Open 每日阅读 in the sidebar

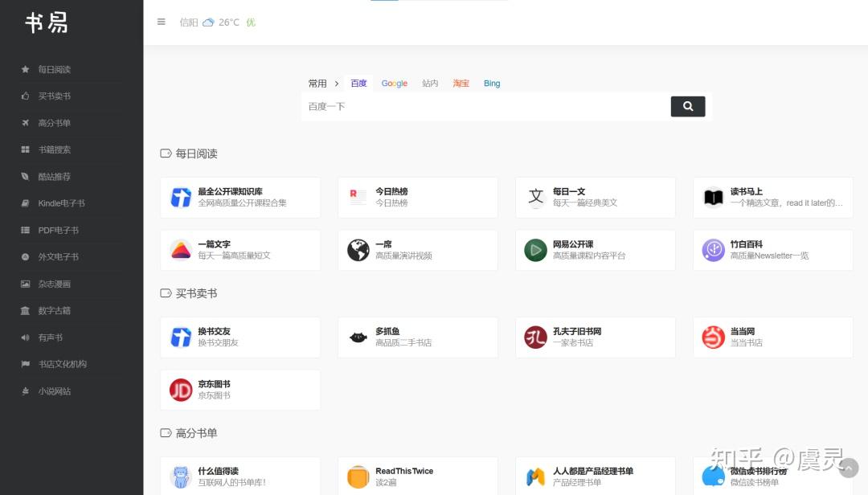click(x=55, y=69)
